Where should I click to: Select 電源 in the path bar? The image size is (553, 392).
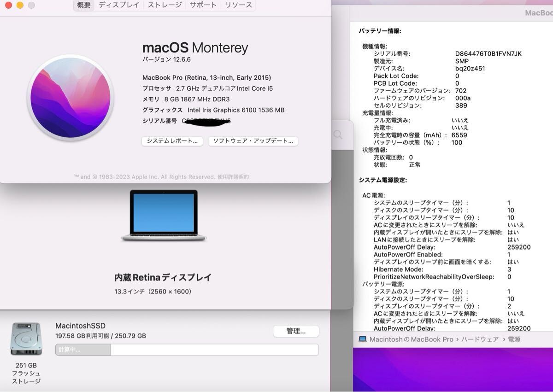[x=513, y=339]
